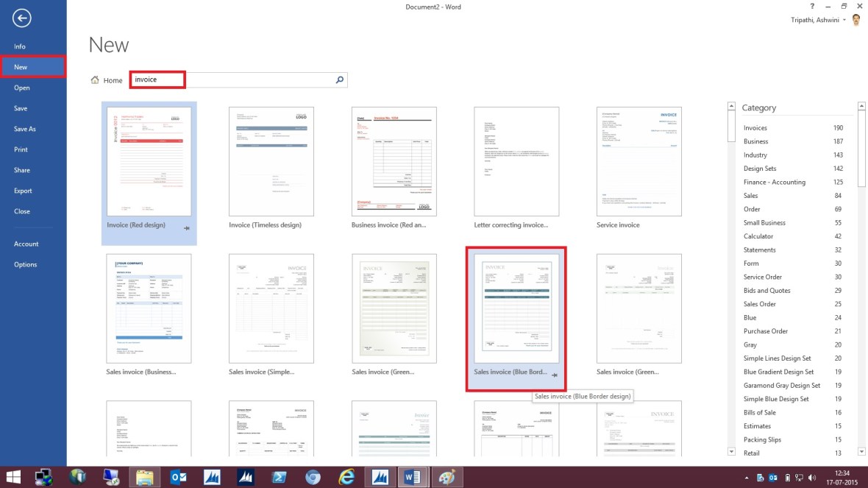
Task: Open the Print section from the sidebar
Action: point(22,149)
